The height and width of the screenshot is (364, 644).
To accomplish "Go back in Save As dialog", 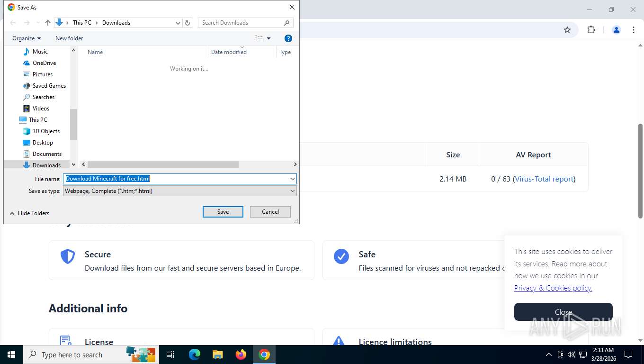I will tap(13, 23).
